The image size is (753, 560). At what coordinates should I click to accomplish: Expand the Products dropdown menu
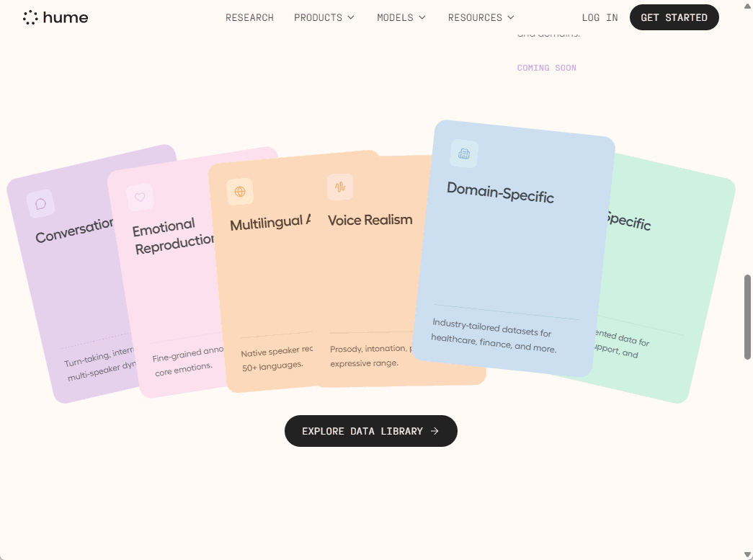(x=324, y=17)
